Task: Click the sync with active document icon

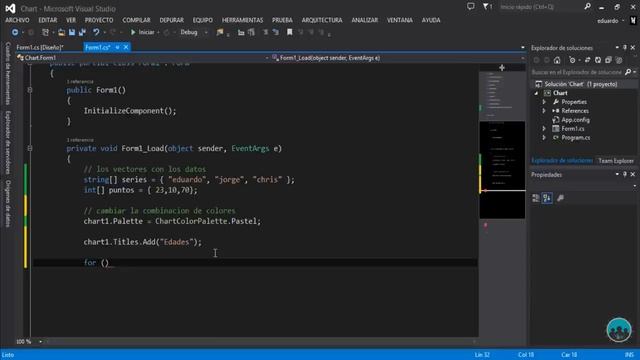Action: coord(587,60)
